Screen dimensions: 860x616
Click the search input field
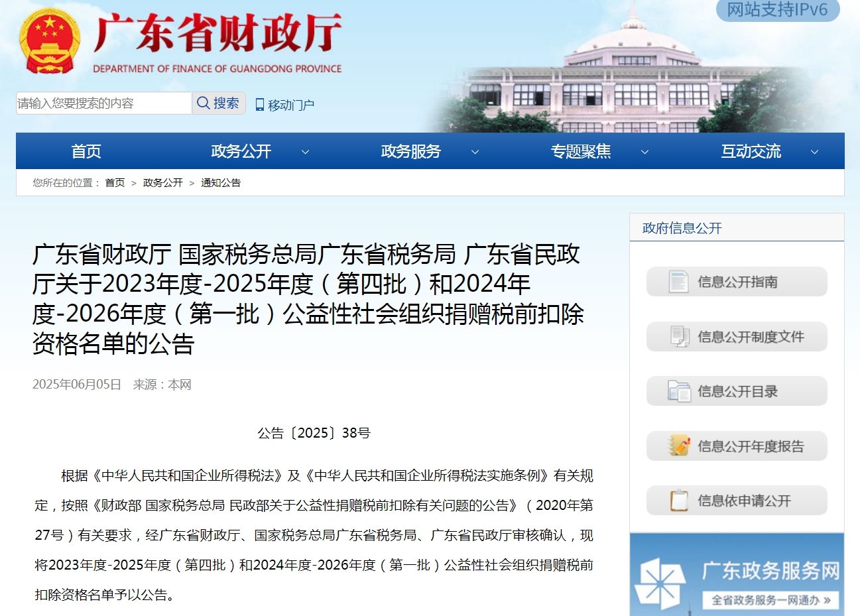tap(103, 103)
